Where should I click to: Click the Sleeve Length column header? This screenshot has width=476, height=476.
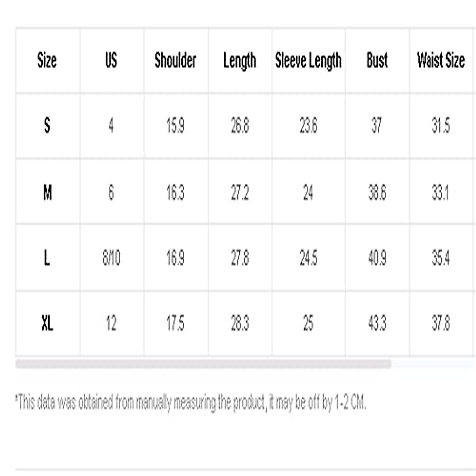point(308,61)
